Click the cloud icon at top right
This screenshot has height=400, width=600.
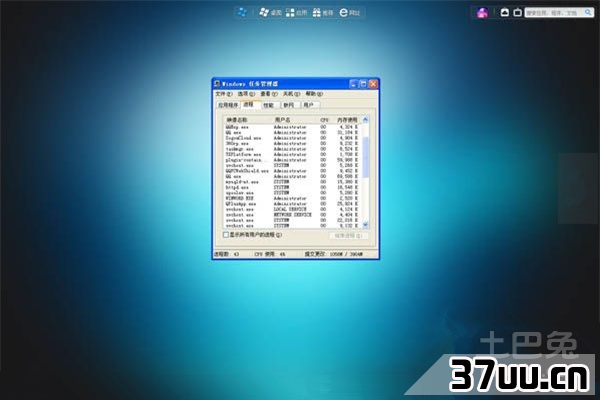click(505, 13)
